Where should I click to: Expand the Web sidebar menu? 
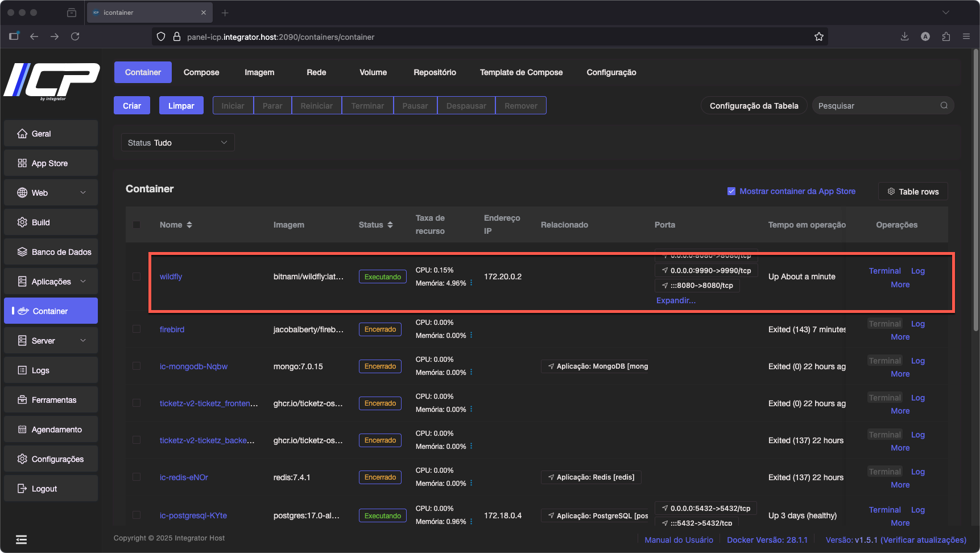click(83, 193)
